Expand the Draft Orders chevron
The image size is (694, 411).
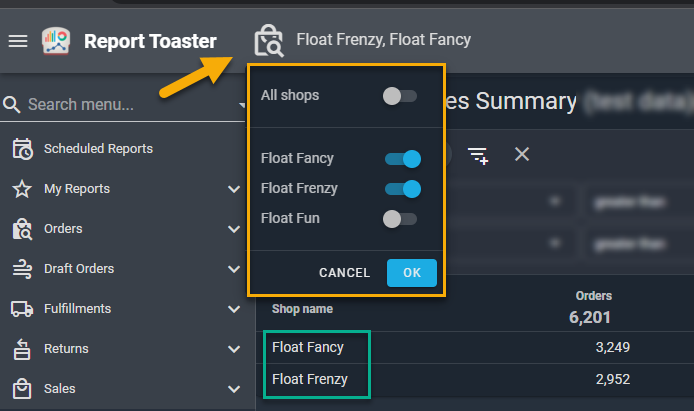point(234,269)
